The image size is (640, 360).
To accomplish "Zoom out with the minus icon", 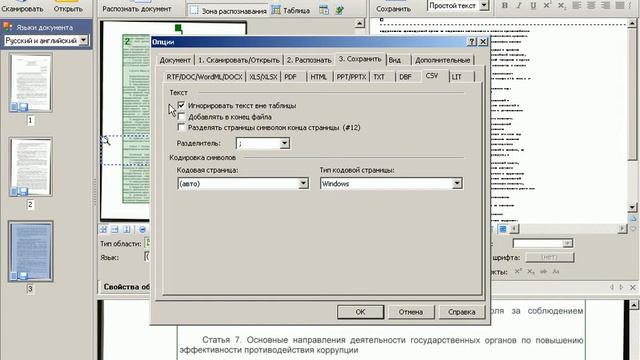I will [142, 229].
